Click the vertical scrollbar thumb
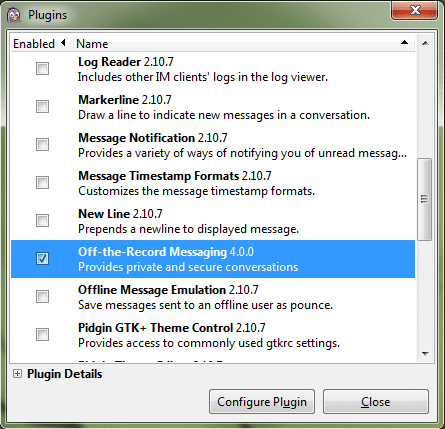This screenshot has height=429, width=445. pyautogui.click(x=425, y=199)
